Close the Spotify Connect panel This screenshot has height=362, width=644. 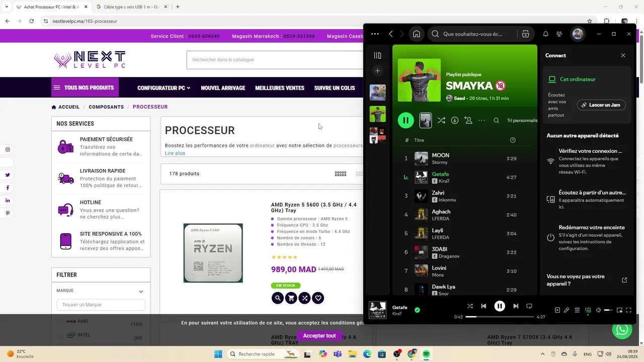[623, 55]
